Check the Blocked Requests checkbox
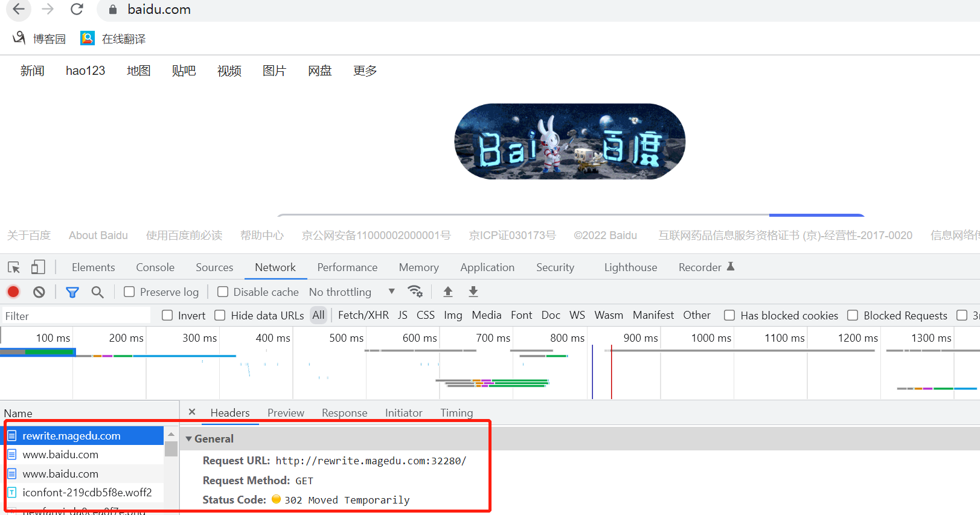Image resolution: width=980 pixels, height=515 pixels. coord(853,315)
